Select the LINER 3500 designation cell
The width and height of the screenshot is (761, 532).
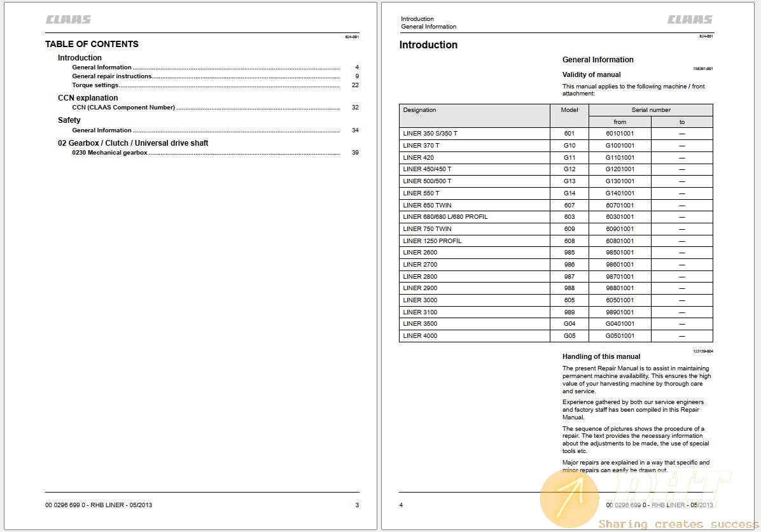click(x=475, y=324)
